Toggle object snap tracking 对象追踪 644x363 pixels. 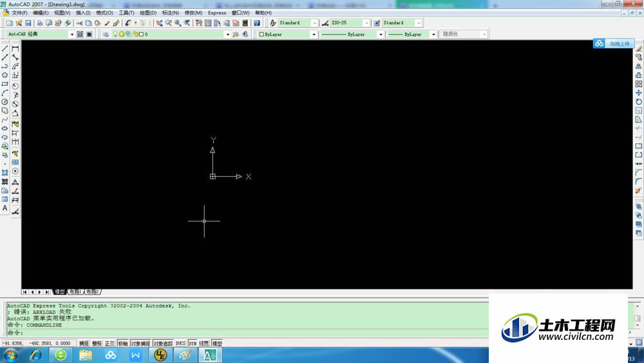tap(163, 343)
